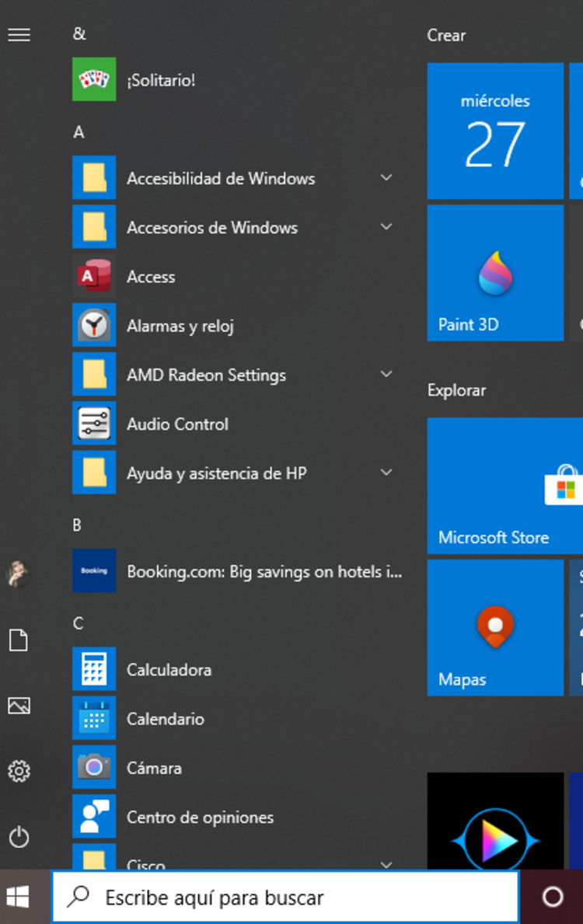Click the Accesorios de Windows folder icon
Viewport: 583px width, 924px height.
pyautogui.click(x=94, y=227)
